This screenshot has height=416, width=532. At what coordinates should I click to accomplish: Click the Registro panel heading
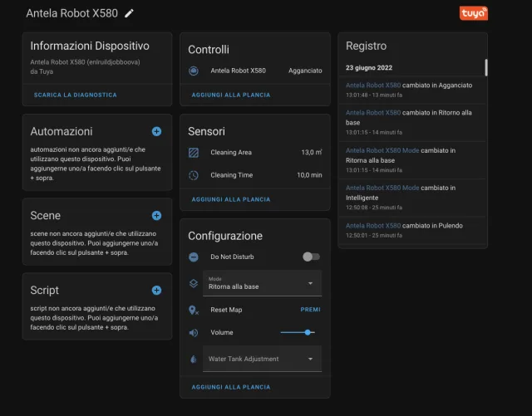pyautogui.click(x=366, y=46)
